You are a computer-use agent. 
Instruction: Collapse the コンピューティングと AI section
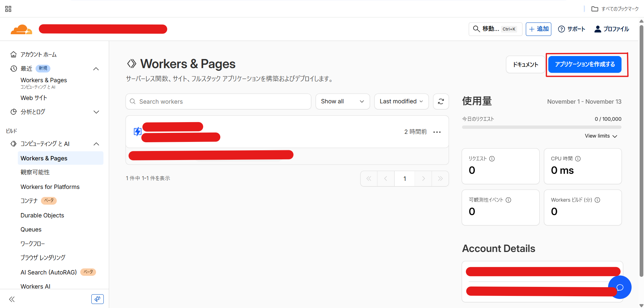96,144
